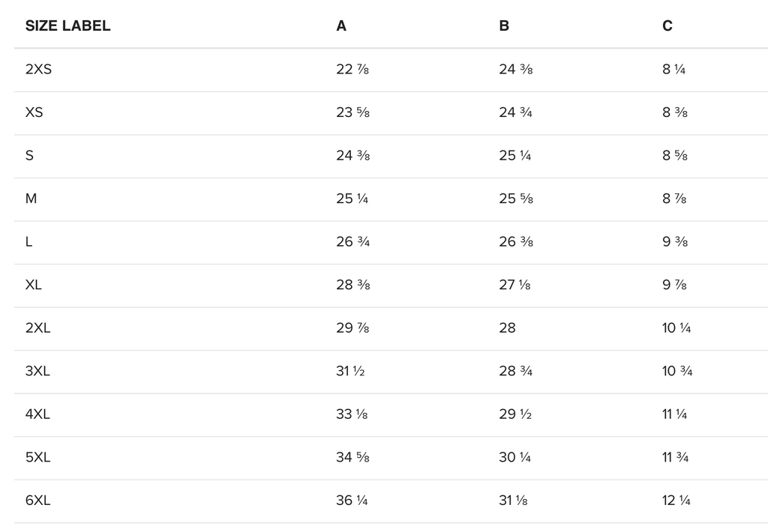768x532 pixels.
Task: Select the XS size row label
Action: pos(34,112)
